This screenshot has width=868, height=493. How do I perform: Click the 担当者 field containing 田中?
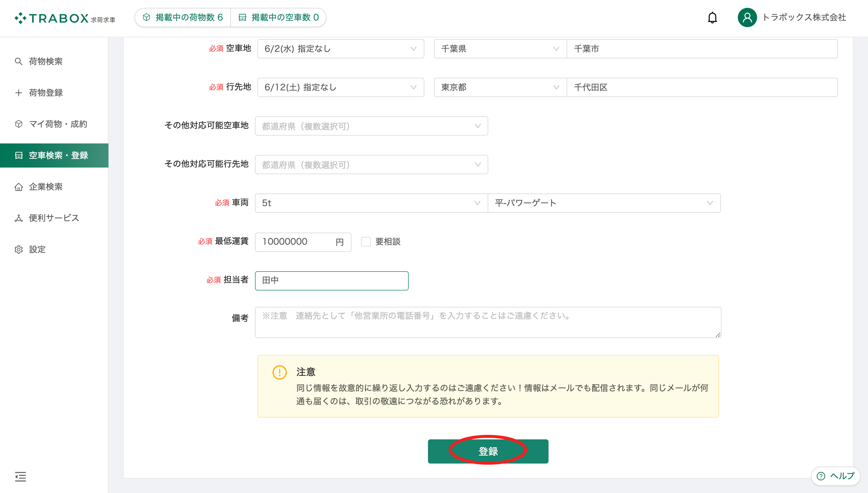[332, 281]
